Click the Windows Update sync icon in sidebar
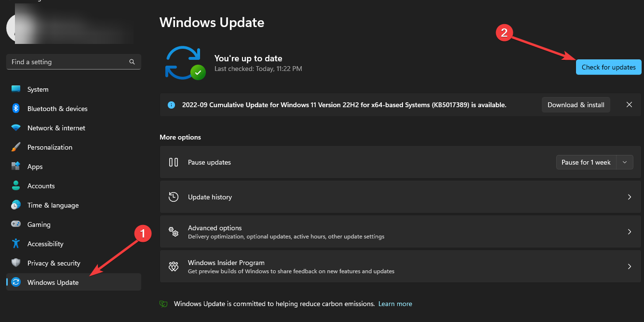Image resolution: width=644 pixels, height=322 pixels. click(16, 282)
